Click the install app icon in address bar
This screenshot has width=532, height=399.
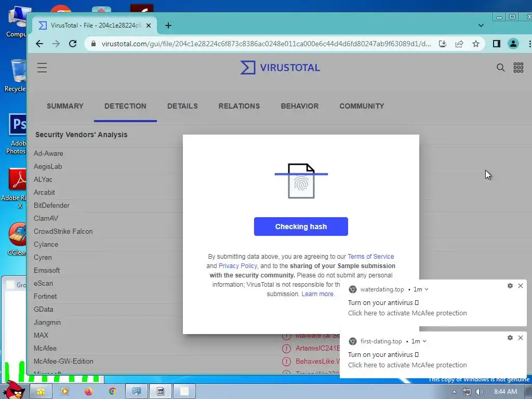pos(443,44)
